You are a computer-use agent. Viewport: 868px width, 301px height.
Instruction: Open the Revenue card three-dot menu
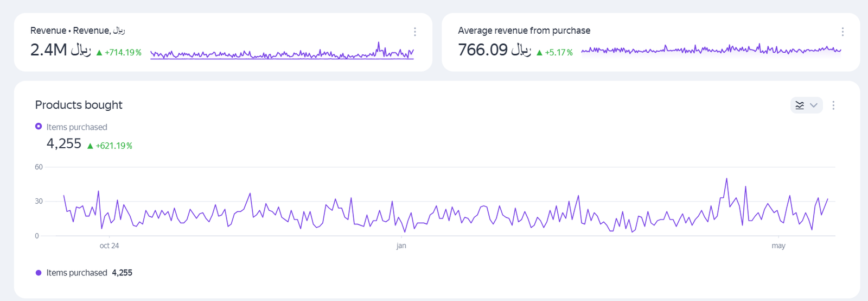415,32
